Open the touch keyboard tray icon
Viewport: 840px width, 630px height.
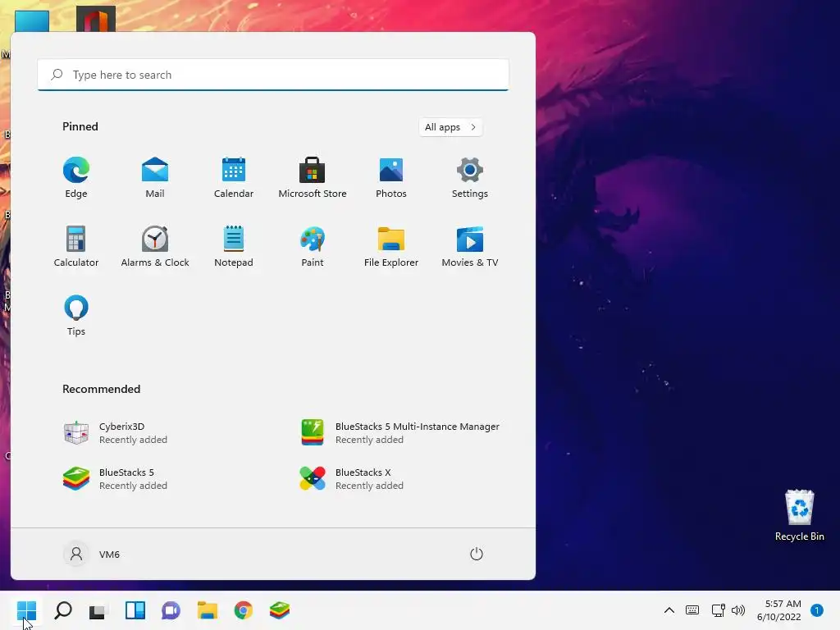click(692, 610)
